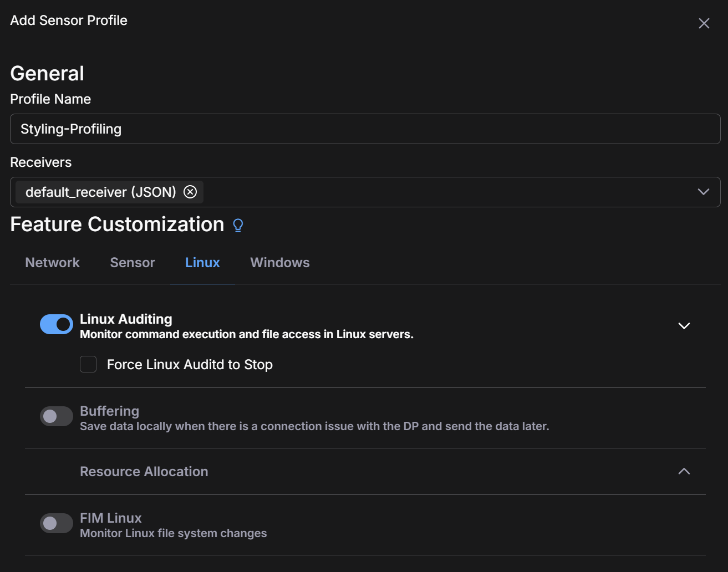Click the FIM Linux label
The image size is (728, 572).
point(111,518)
